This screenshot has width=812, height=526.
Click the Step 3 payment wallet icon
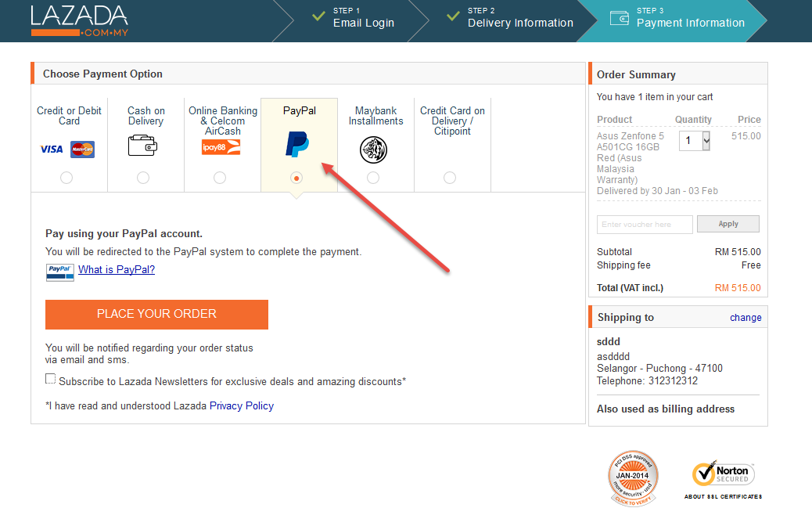coord(620,18)
